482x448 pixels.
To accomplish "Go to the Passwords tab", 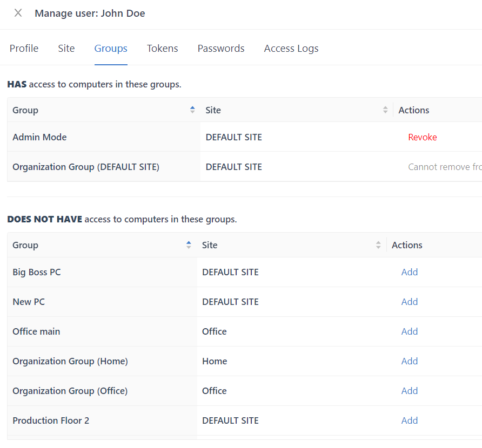I will [x=221, y=49].
